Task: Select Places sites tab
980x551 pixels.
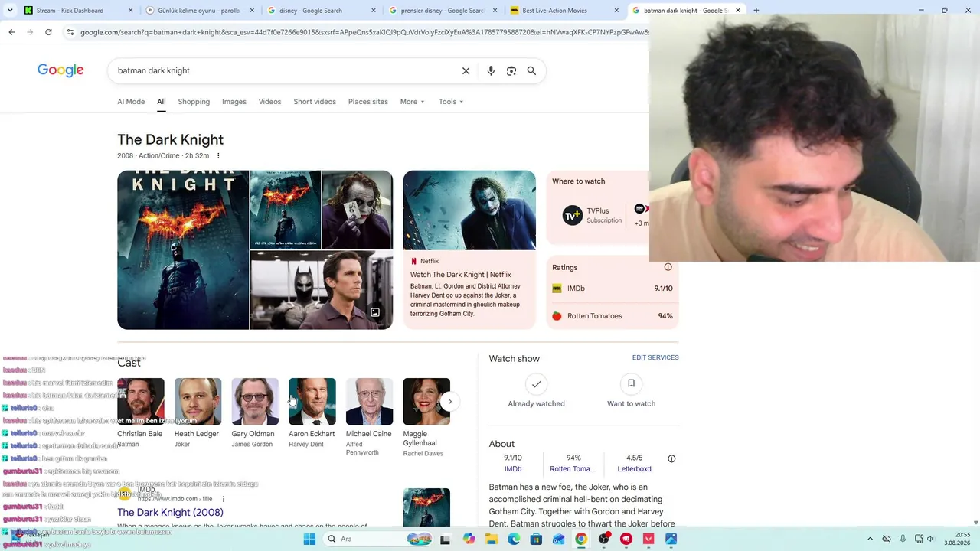Action: click(x=368, y=102)
